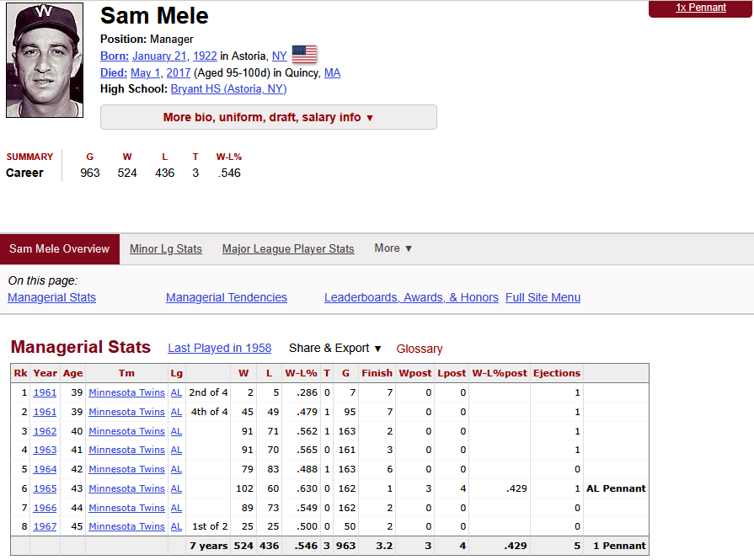Image resolution: width=754 pixels, height=560 pixels.
Task: Open the Share & Export dropdown
Action: click(335, 348)
